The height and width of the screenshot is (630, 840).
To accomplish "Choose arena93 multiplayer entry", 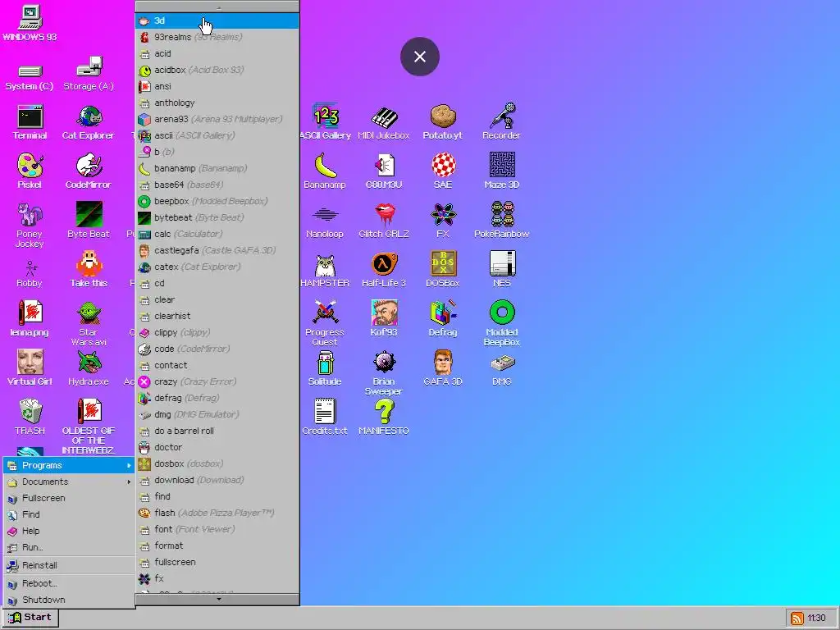I will click(217, 119).
